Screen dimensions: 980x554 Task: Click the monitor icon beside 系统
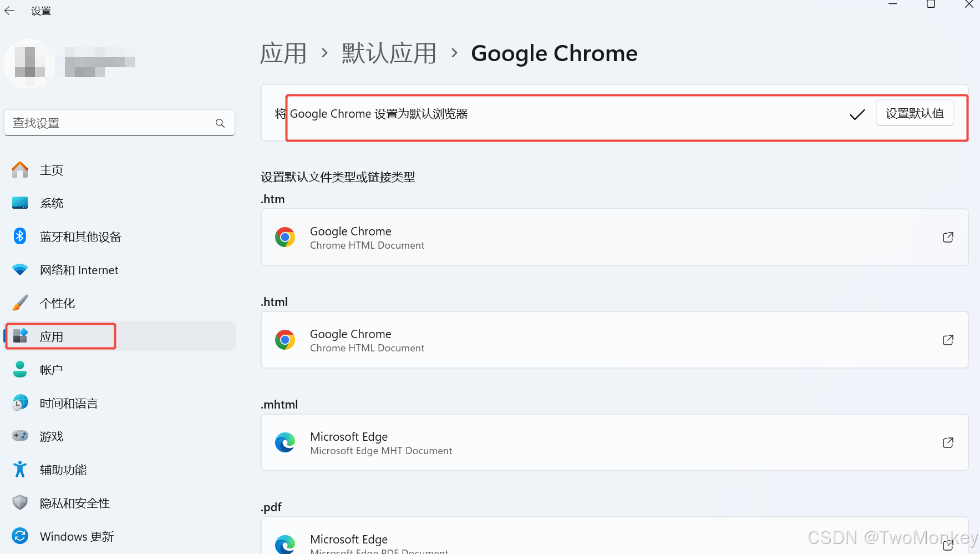coord(20,203)
